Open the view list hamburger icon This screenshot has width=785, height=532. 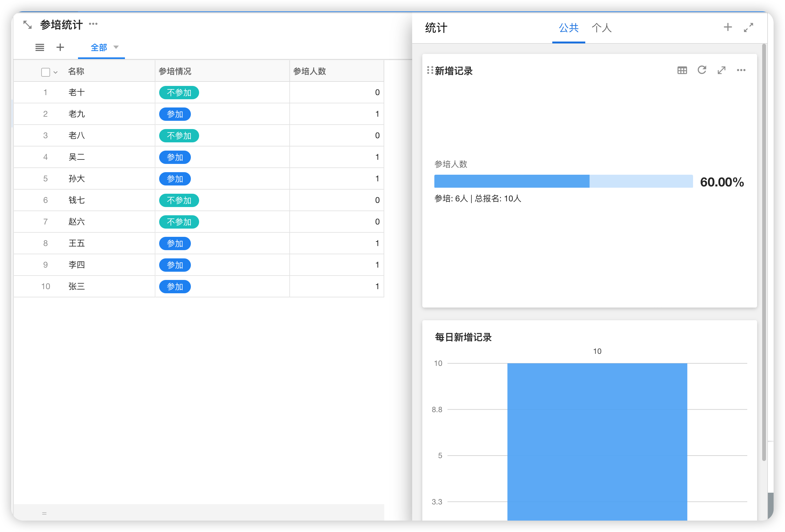[x=40, y=47]
